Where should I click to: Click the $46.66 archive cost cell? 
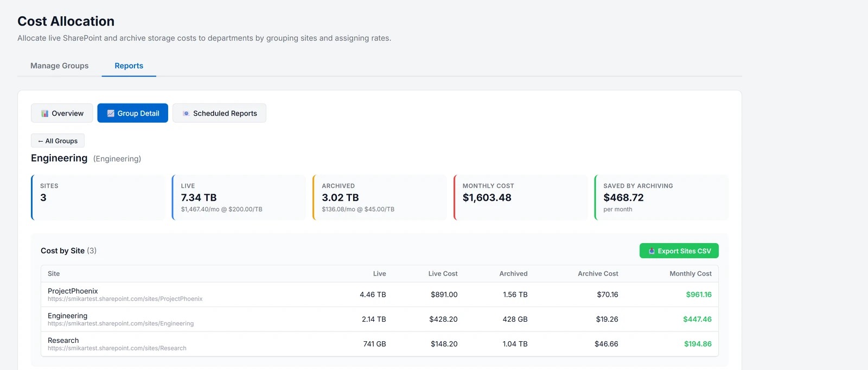(x=606, y=344)
